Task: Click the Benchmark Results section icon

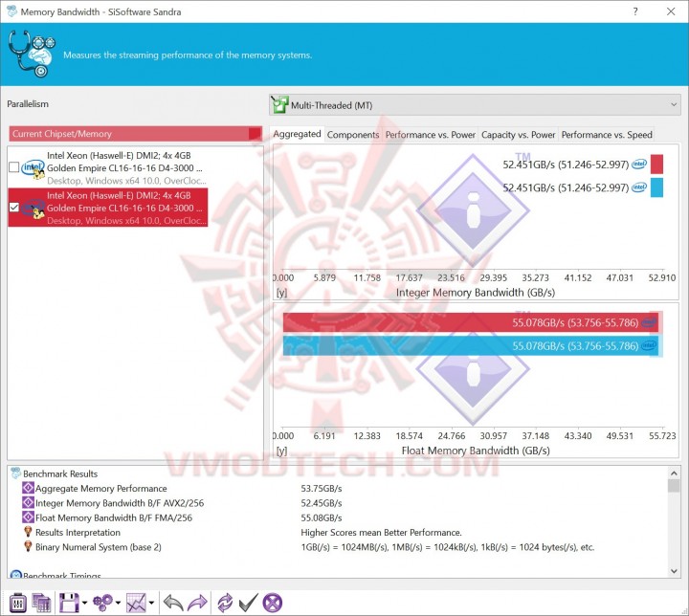Action: [x=16, y=473]
